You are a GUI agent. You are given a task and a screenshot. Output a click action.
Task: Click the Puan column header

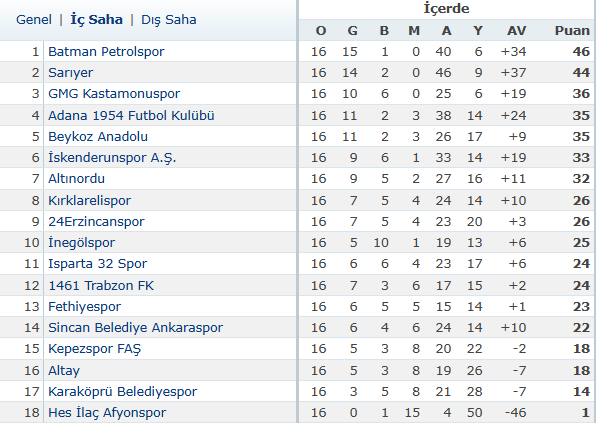point(572,30)
